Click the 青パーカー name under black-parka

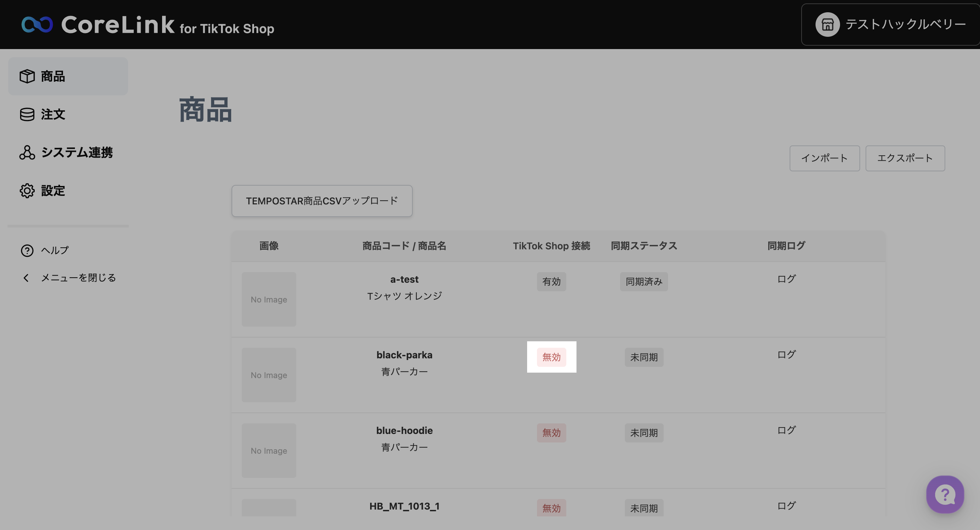(x=404, y=372)
